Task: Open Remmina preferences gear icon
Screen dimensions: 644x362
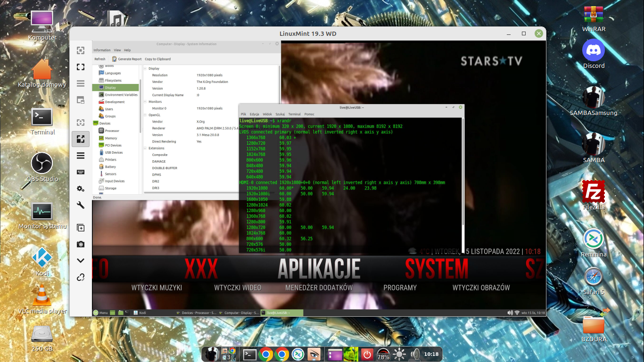Action: [x=81, y=189]
